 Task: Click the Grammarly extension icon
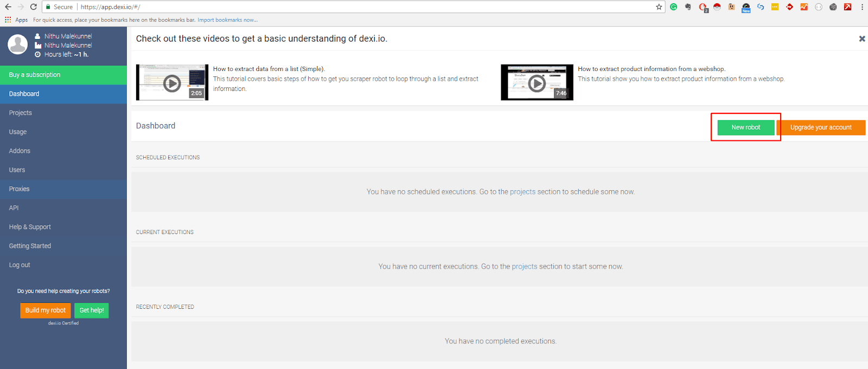click(673, 7)
